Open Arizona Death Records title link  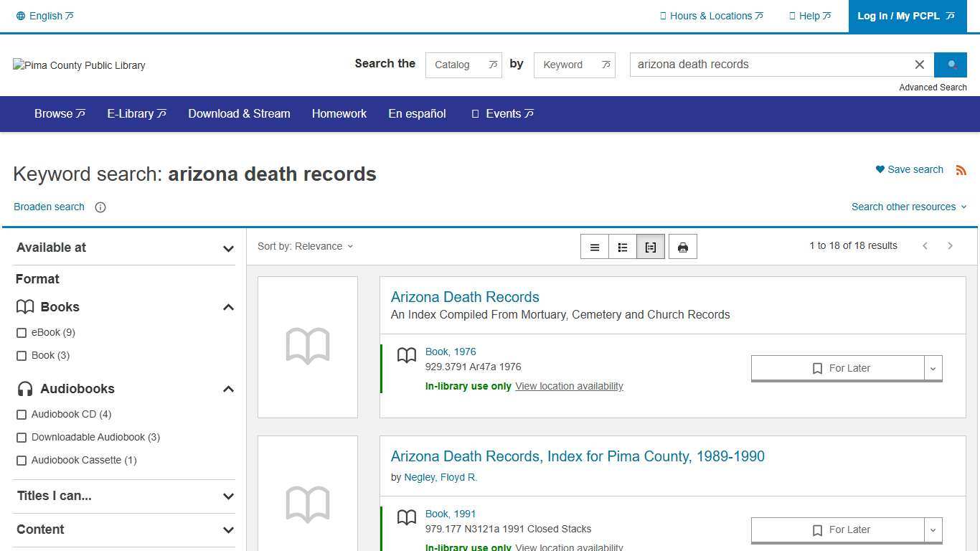(464, 297)
